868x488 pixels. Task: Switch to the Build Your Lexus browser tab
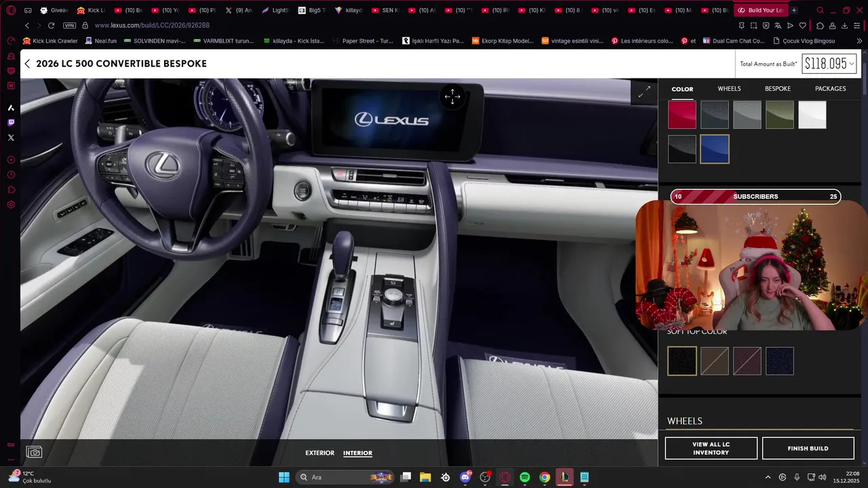click(759, 10)
